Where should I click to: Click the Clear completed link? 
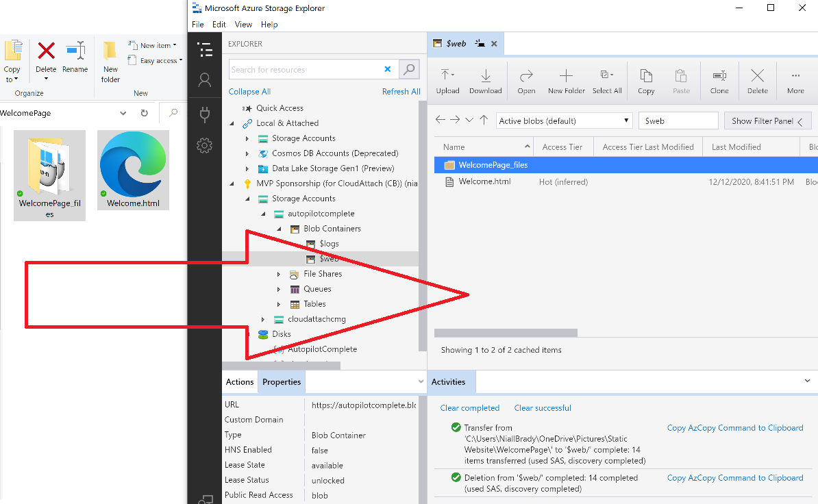coord(469,408)
